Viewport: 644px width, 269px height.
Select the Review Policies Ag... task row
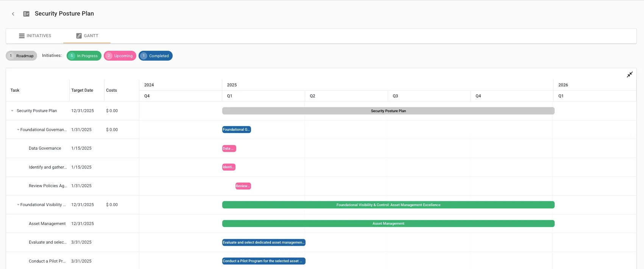coord(73,186)
